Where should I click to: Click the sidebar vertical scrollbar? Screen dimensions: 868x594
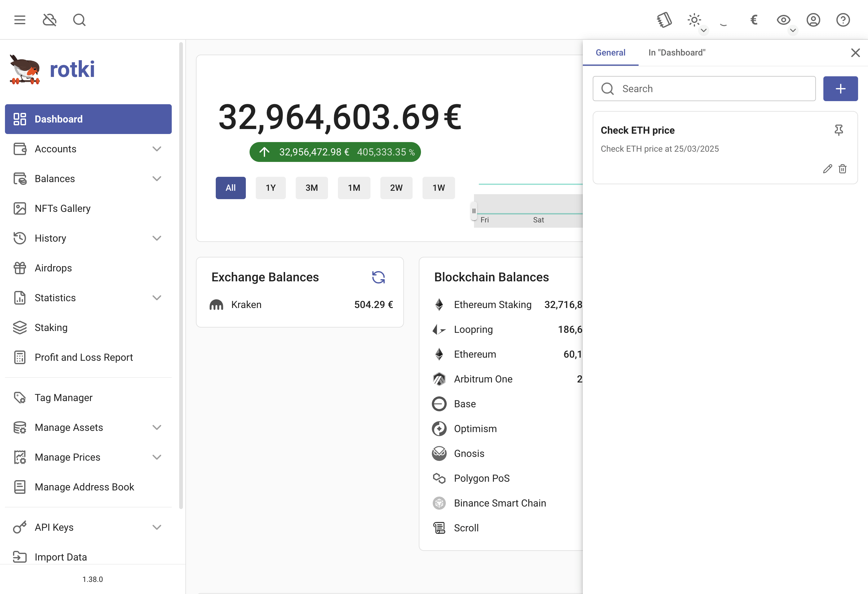tap(181, 275)
